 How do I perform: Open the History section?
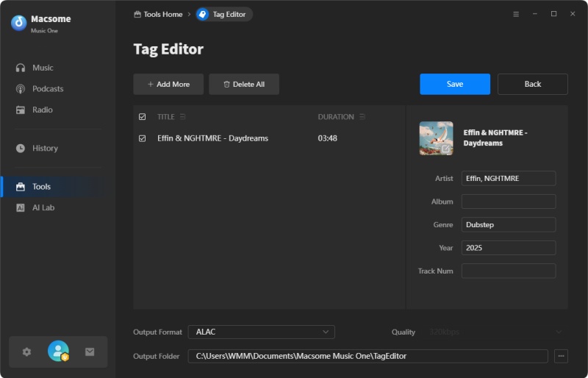[x=37, y=148]
